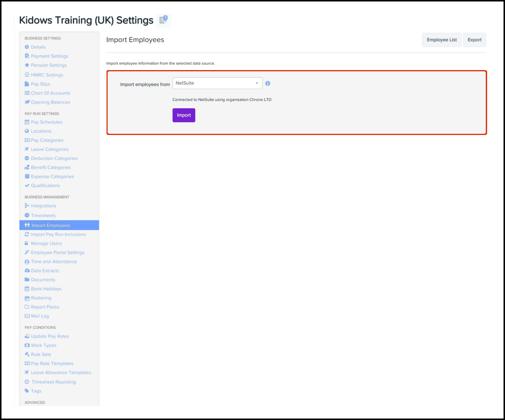Click the gear icon beside Details
This screenshot has height=420, width=505.
point(27,47)
